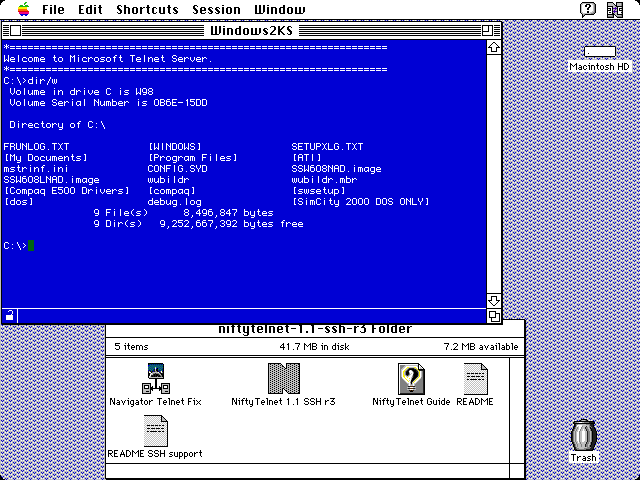Click the CONFIG.SYD file name
This screenshot has height=480, width=640.
(177, 169)
